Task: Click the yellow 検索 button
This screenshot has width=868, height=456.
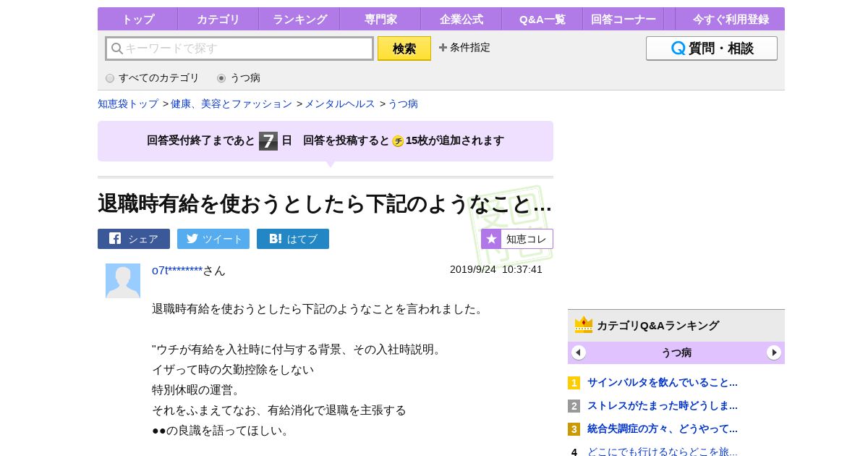Action: coord(404,48)
